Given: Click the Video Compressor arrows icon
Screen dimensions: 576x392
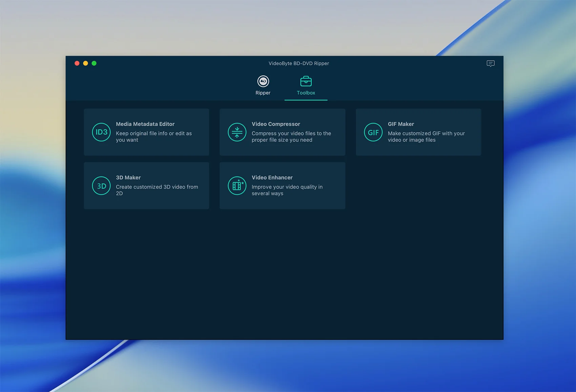Looking at the screenshot, I should coord(237,132).
